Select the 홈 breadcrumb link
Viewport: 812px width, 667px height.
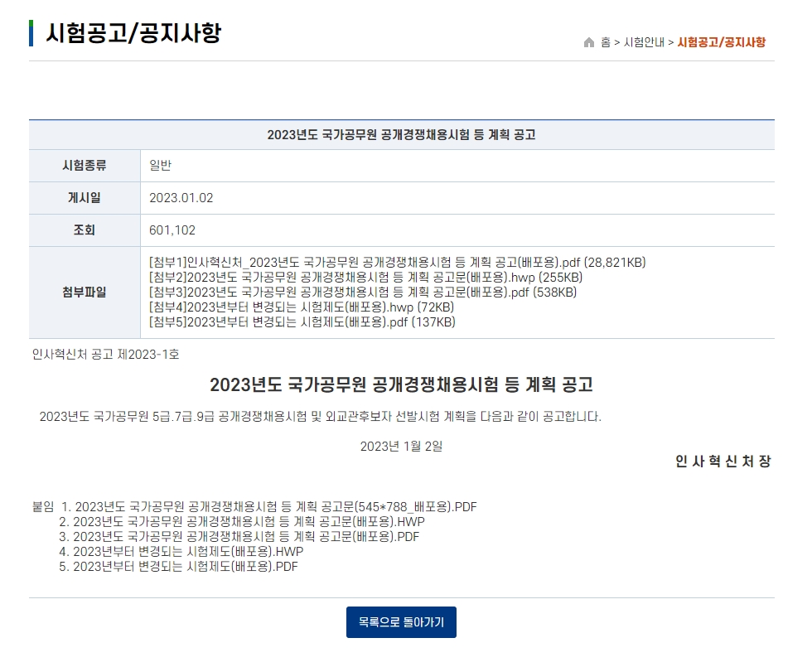(x=604, y=41)
